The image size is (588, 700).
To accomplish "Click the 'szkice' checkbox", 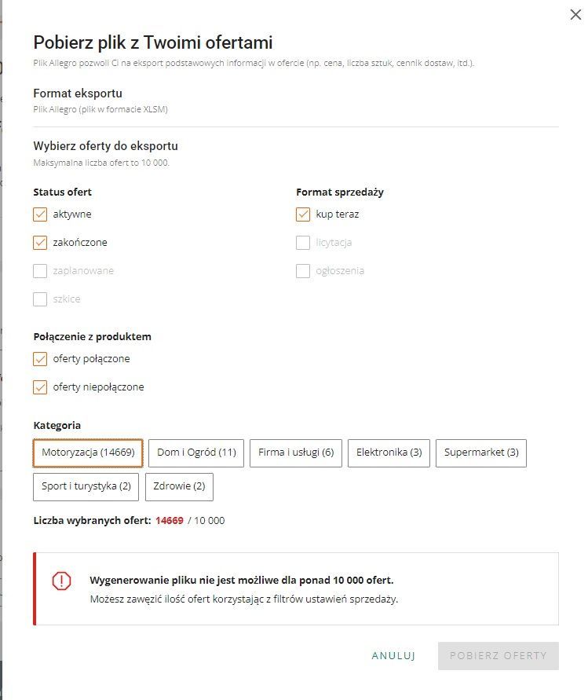I will pos(41,299).
